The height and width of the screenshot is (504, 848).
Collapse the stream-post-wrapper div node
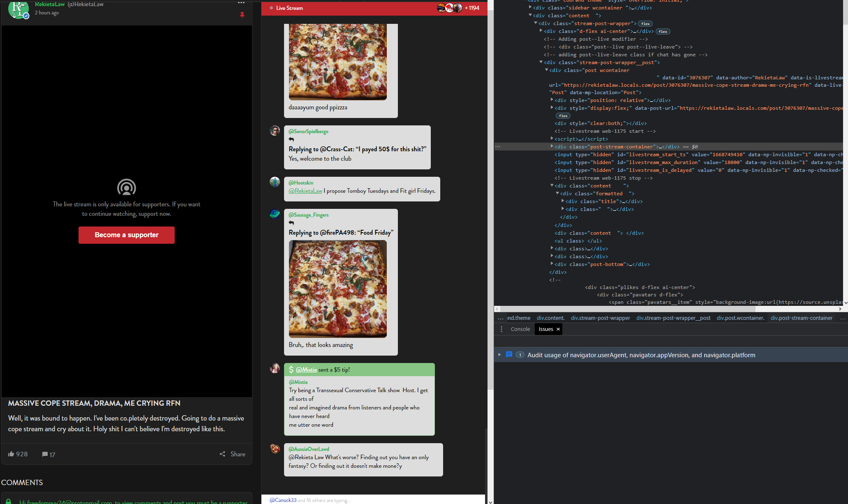pos(536,23)
